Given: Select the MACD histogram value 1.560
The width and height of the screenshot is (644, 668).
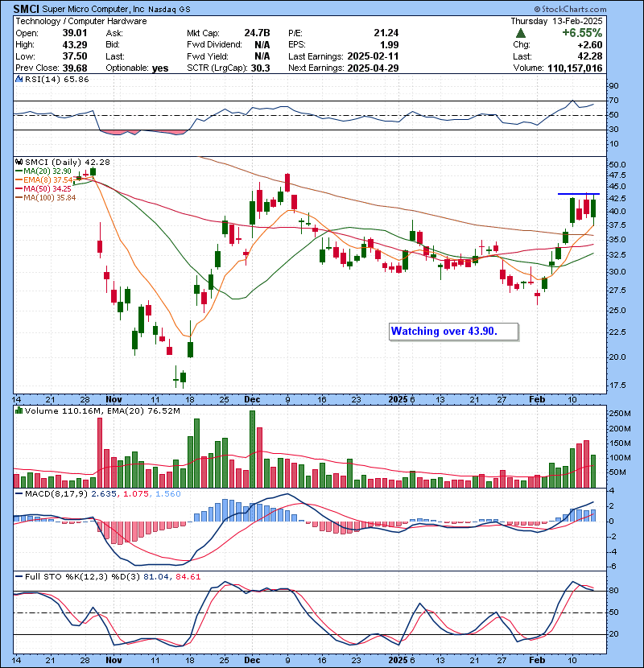Looking at the screenshot, I should click(x=168, y=494).
